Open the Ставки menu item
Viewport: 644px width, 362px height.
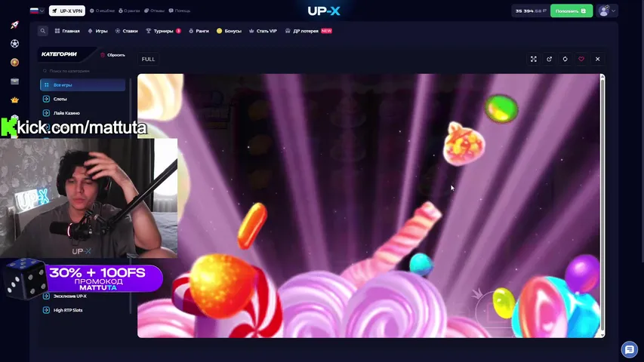pos(127,31)
